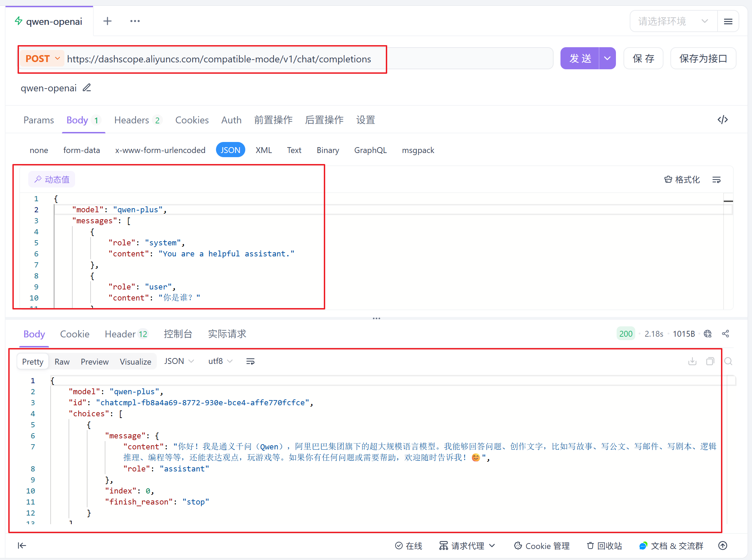
Task: Click the download response icon
Action: (692, 361)
